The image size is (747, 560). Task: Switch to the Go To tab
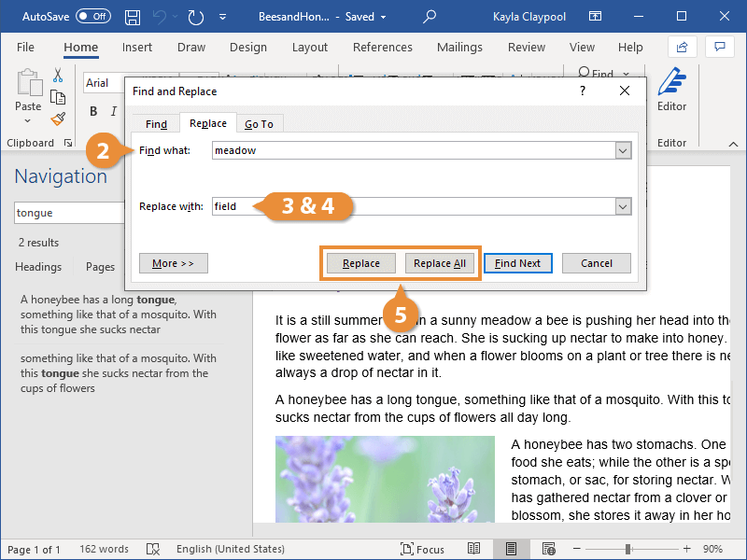259,124
